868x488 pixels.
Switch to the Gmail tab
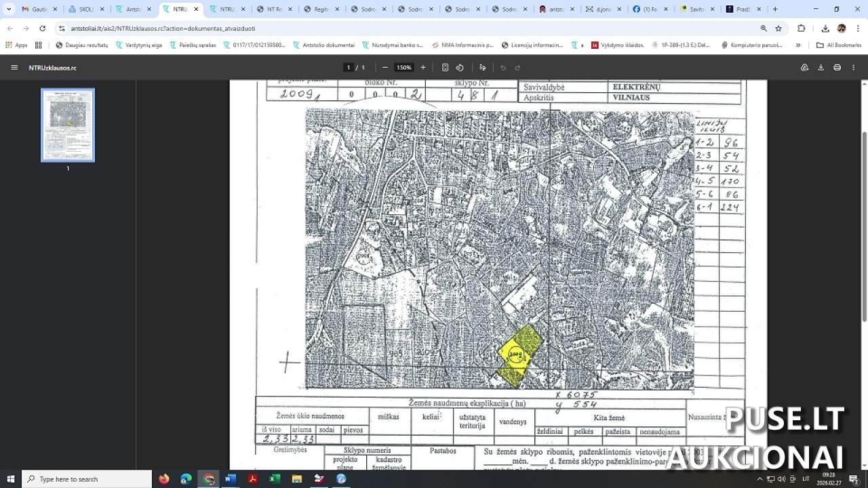coord(35,9)
